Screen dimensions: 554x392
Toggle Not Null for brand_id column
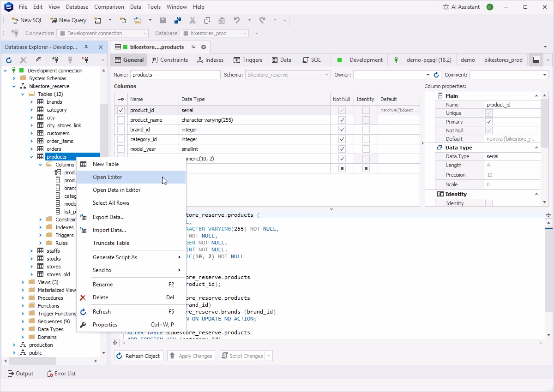tap(342, 130)
